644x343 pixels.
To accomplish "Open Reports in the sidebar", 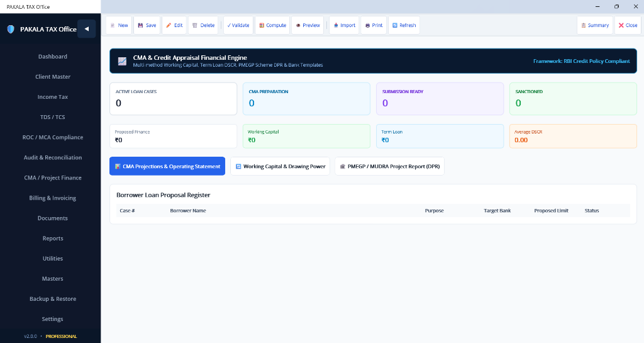I will (x=53, y=239).
